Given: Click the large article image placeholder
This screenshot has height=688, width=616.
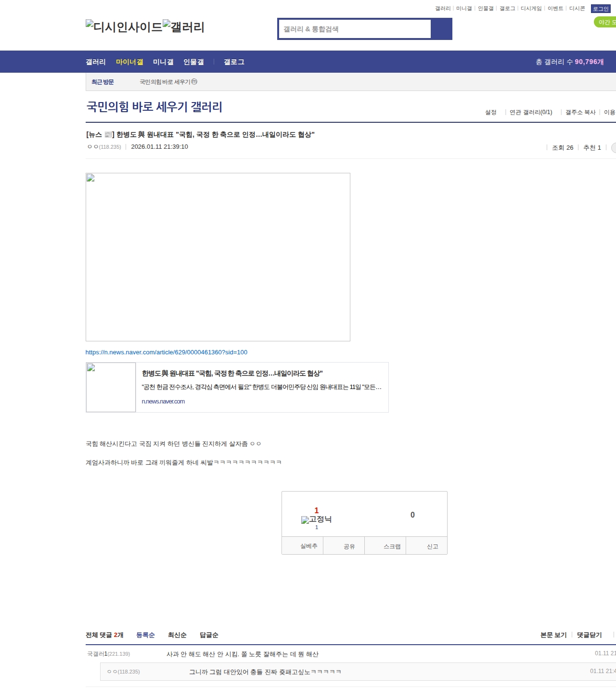Looking at the screenshot, I should click(218, 257).
